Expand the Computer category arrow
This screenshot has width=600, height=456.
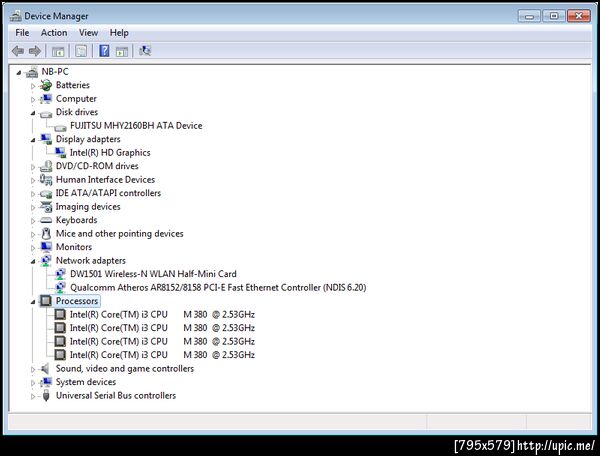coord(33,99)
